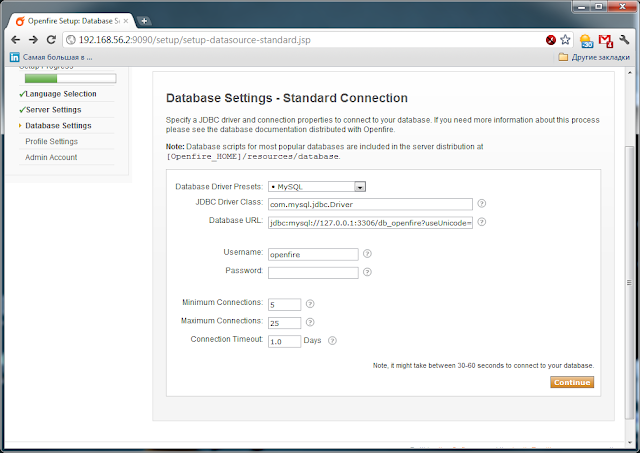Screen dimensions: 640x453
Task: Click Language Selection in setup sidebar
Action: coord(61,94)
